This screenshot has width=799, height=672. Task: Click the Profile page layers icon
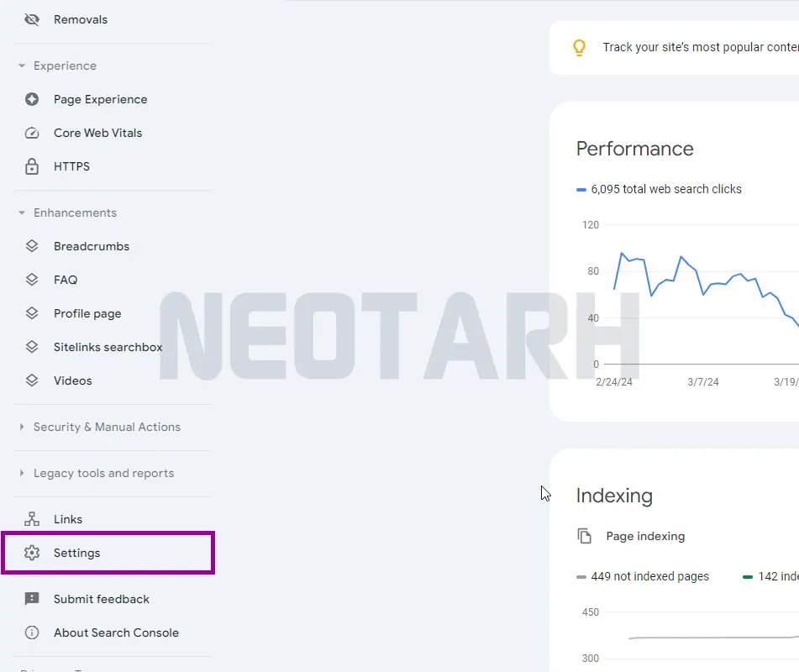[x=32, y=313]
